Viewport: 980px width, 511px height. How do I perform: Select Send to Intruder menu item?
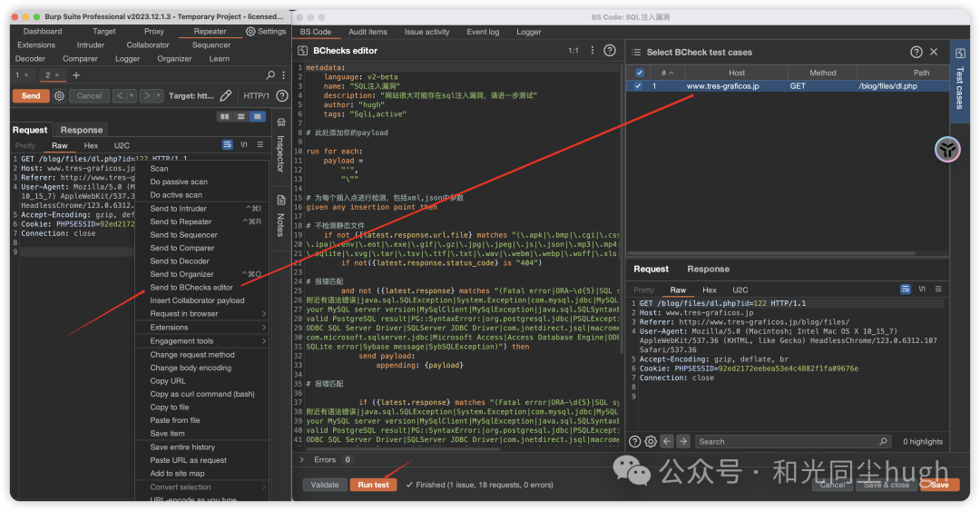pos(178,209)
